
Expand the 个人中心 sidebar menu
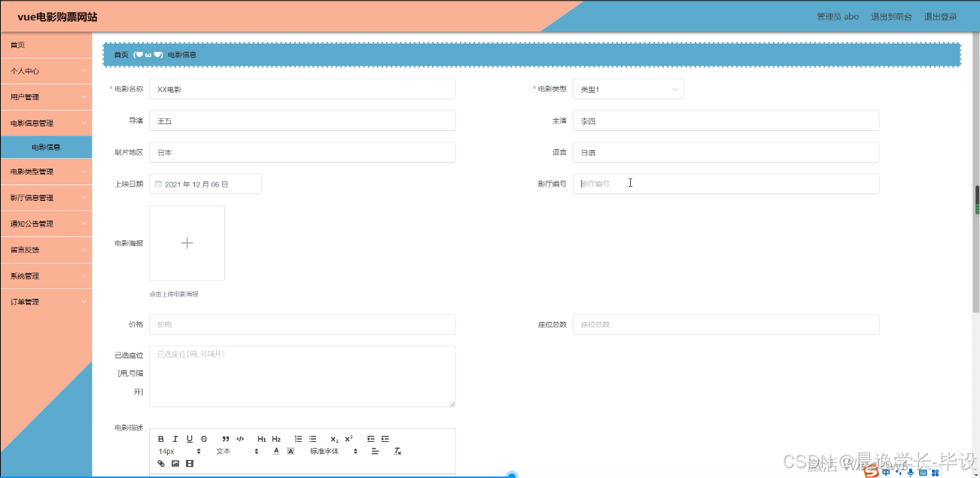[x=46, y=71]
